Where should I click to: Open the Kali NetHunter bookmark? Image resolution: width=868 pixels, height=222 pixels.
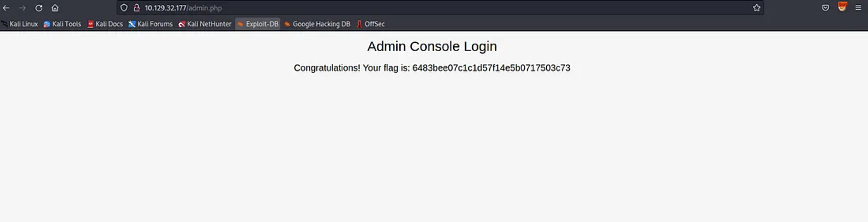tap(205, 24)
